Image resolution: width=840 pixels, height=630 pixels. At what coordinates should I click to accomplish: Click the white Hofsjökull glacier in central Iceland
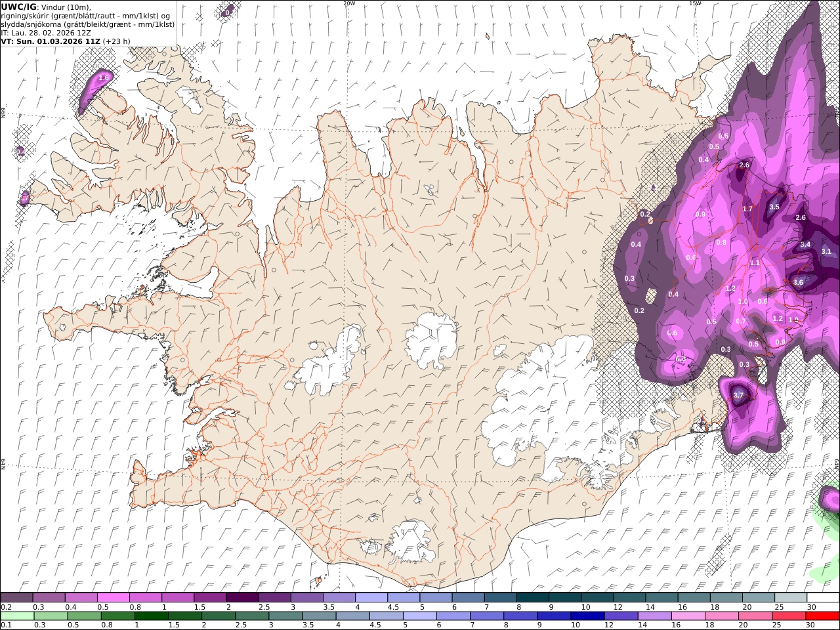[x=431, y=340]
